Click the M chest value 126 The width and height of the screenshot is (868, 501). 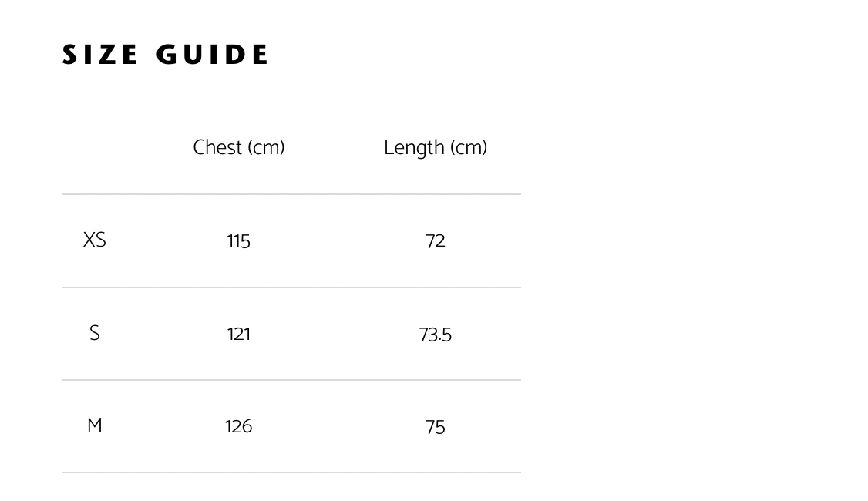[239, 426]
